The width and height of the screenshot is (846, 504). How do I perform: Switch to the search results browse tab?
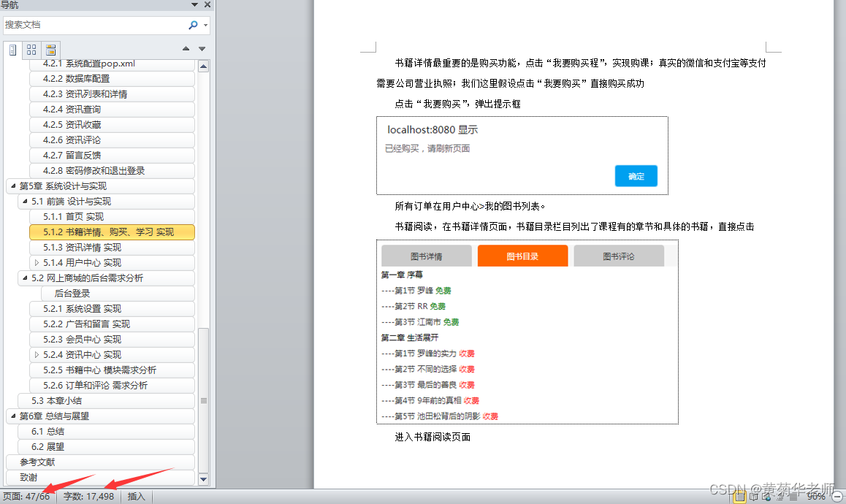[x=50, y=50]
